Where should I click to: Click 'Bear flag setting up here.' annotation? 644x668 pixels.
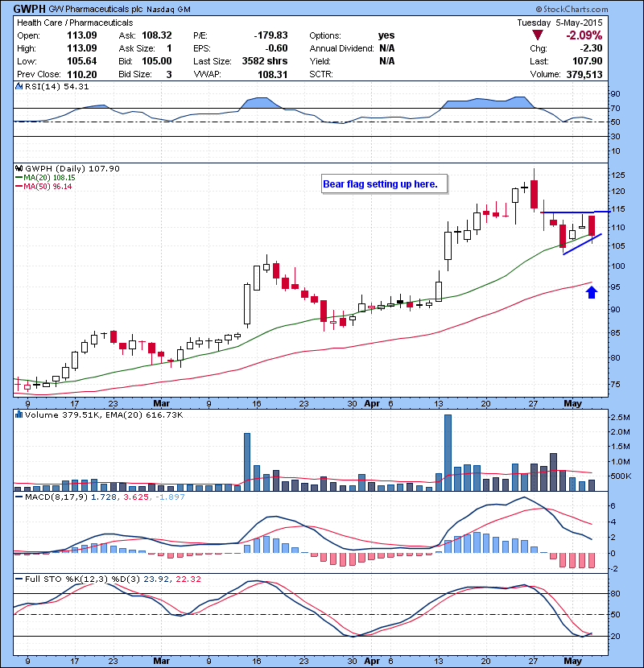(380, 184)
